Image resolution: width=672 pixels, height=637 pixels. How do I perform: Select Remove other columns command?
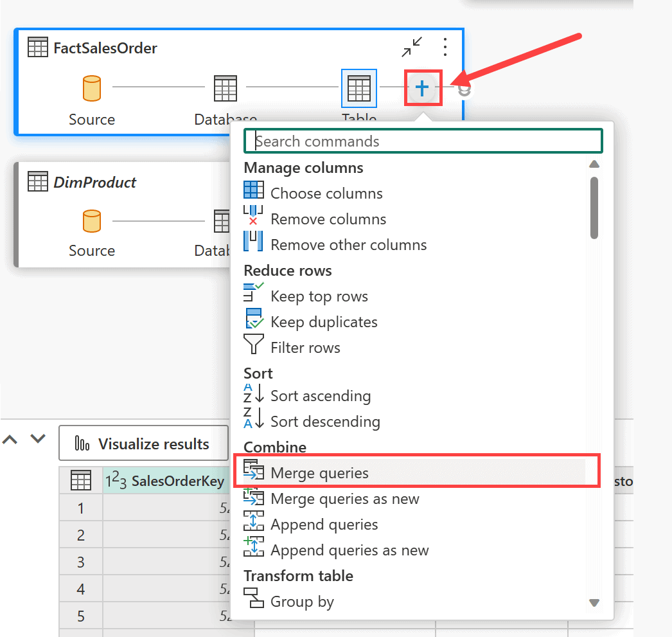[x=348, y=245]
